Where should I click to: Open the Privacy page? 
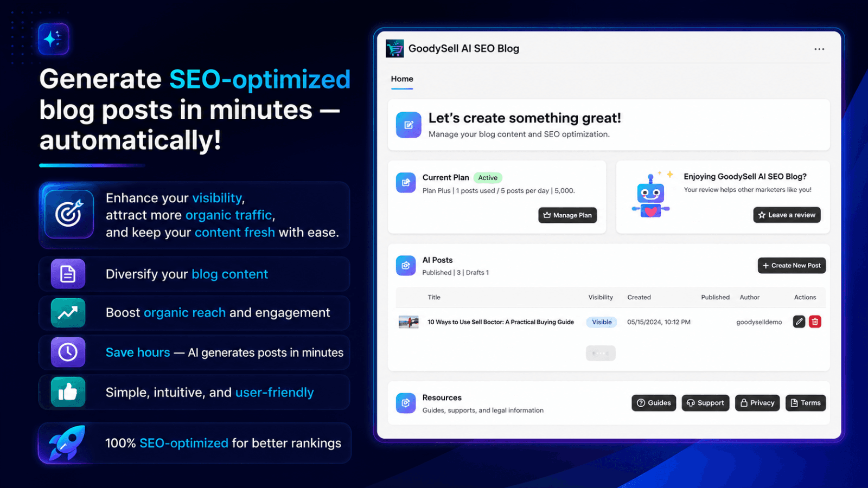click(x=757, y=403)
